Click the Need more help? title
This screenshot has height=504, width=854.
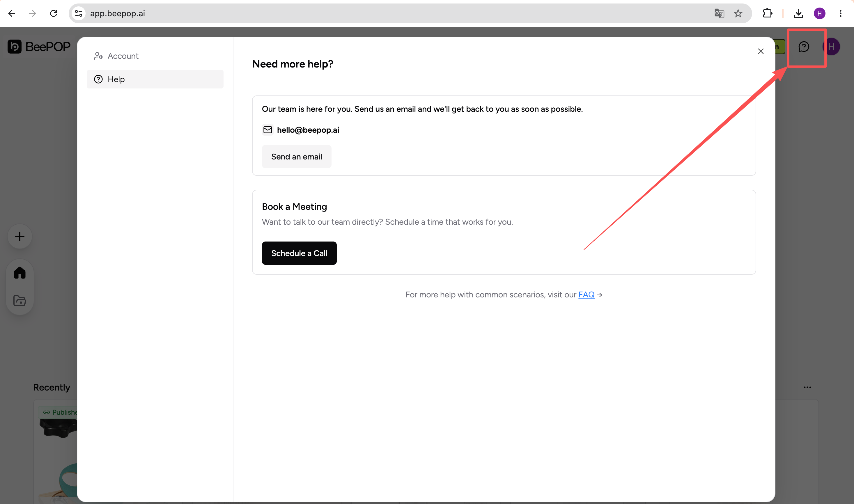[293, 64]
